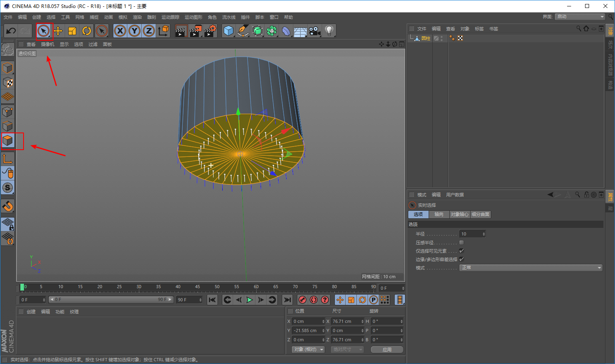The image size is (615, 364).
Task: Open Object Manager 标签 menu
Action: [479, 29]
